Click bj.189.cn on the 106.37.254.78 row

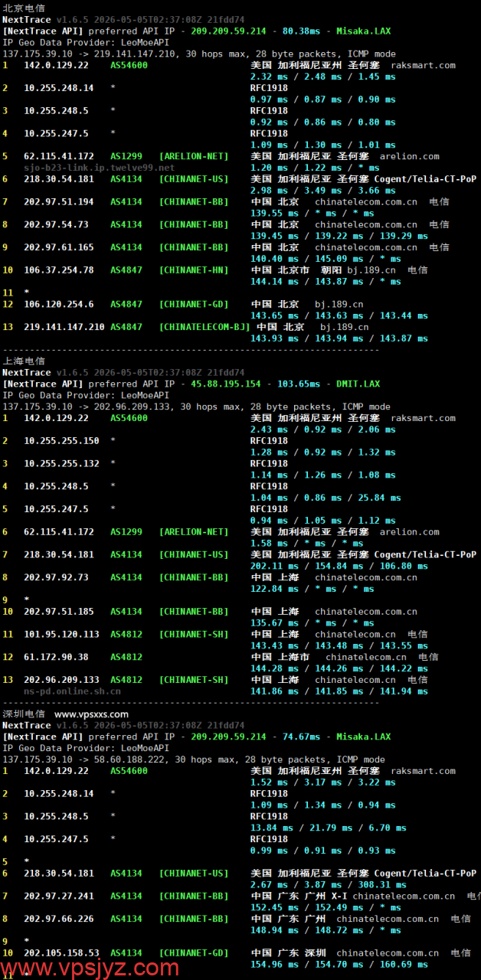pyautogui.click(x=371, y=269)
